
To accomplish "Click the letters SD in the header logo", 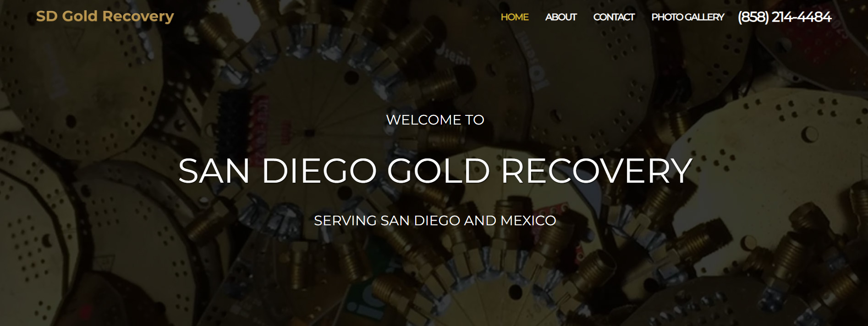I will (x=47, y=16).
